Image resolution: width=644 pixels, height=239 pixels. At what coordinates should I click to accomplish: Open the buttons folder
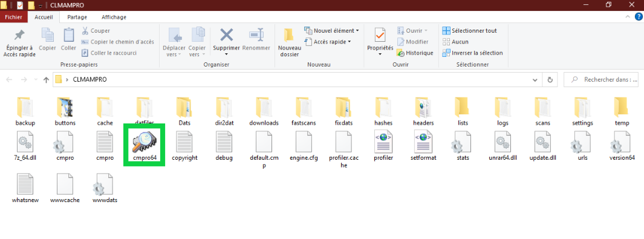pos(65,112)
